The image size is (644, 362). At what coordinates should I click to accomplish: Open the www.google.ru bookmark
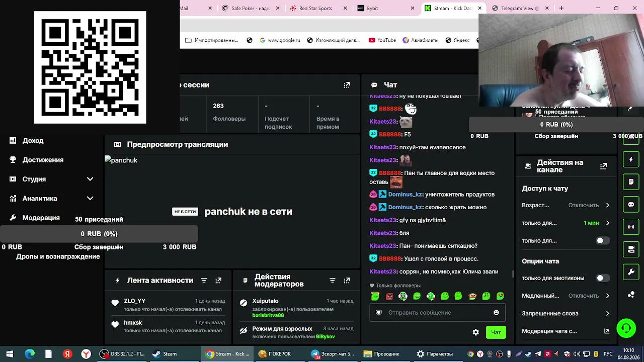point(280,40)
